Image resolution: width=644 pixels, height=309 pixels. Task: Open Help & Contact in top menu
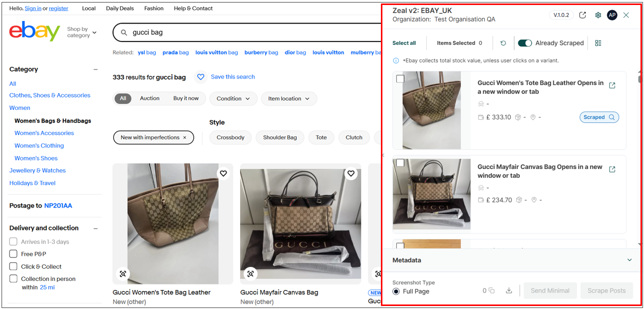pyautogui.click(x=193, y=8)
